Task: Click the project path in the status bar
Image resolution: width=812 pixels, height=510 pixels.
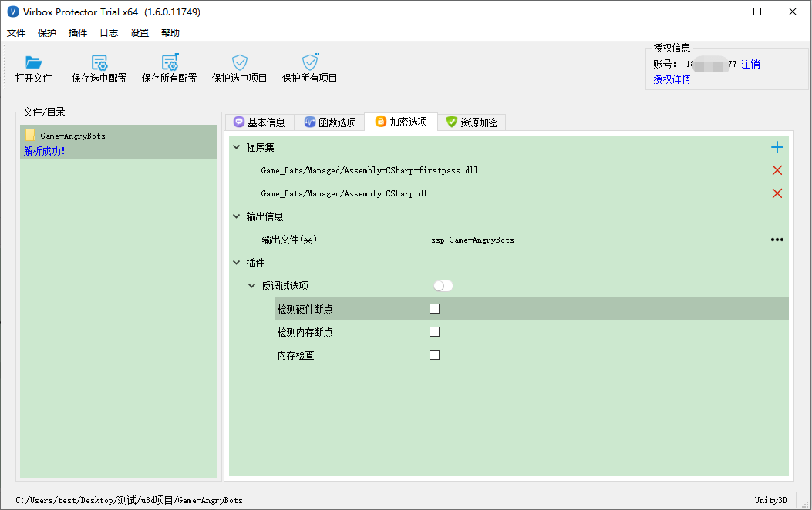Action: (129, 500)
